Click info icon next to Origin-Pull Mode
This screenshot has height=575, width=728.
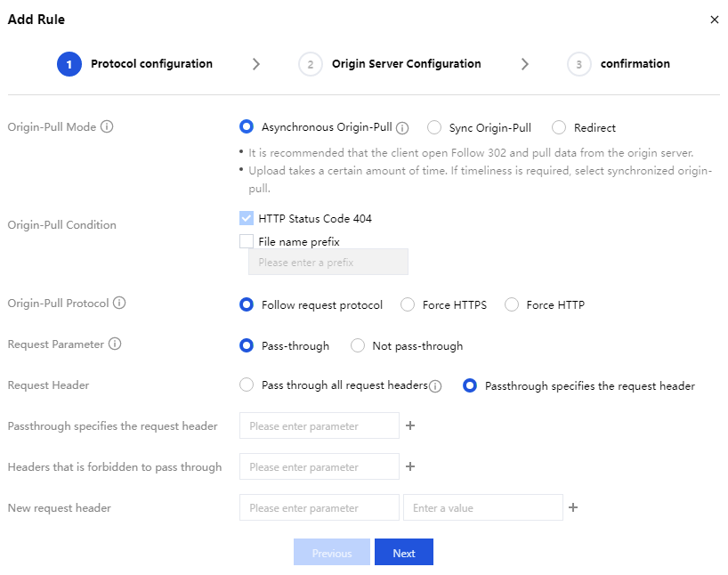point(107,127)
